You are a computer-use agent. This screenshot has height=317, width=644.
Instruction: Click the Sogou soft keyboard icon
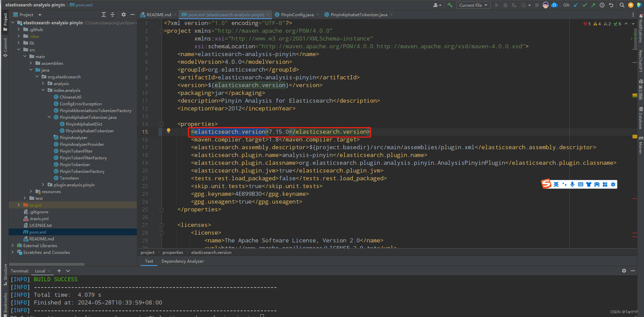tap(580, 184)
